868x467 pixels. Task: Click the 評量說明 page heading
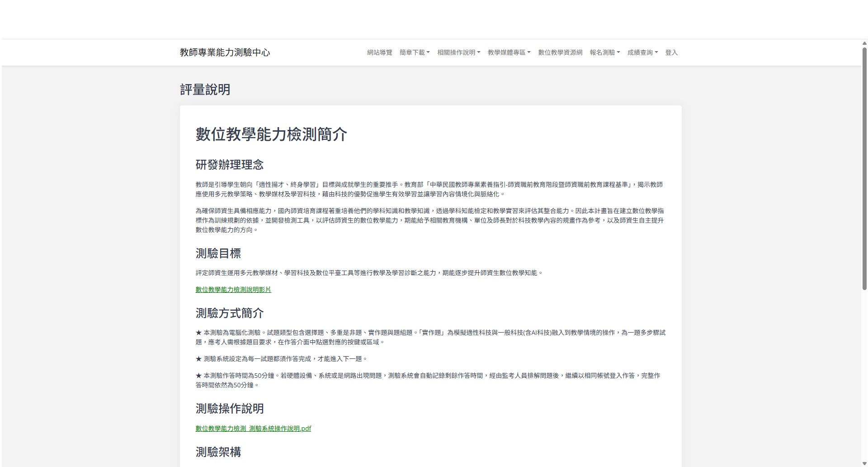[x=205, y=90]
